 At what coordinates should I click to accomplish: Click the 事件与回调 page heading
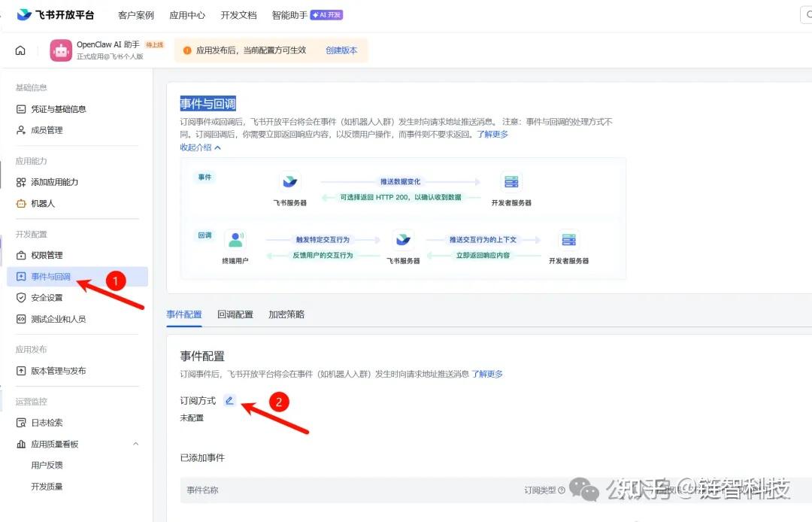click(x=208, y=104)
